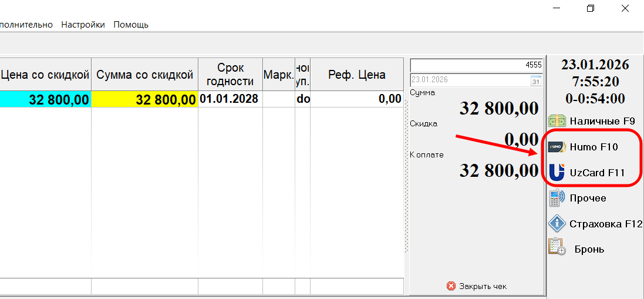Click the Страховка info diamond icon
This screenshot has height=299, width=644.
point(557,223)
